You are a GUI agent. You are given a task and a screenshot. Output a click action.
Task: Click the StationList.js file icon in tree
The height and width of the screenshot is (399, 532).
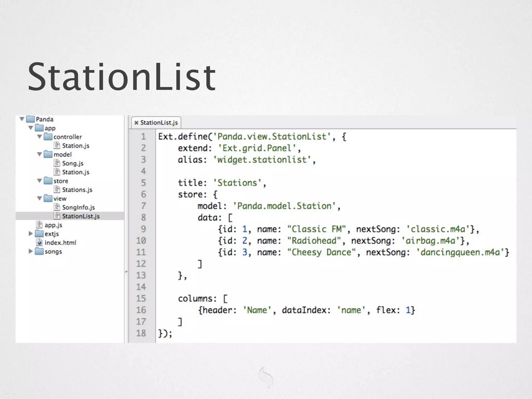tap(57, 216)
